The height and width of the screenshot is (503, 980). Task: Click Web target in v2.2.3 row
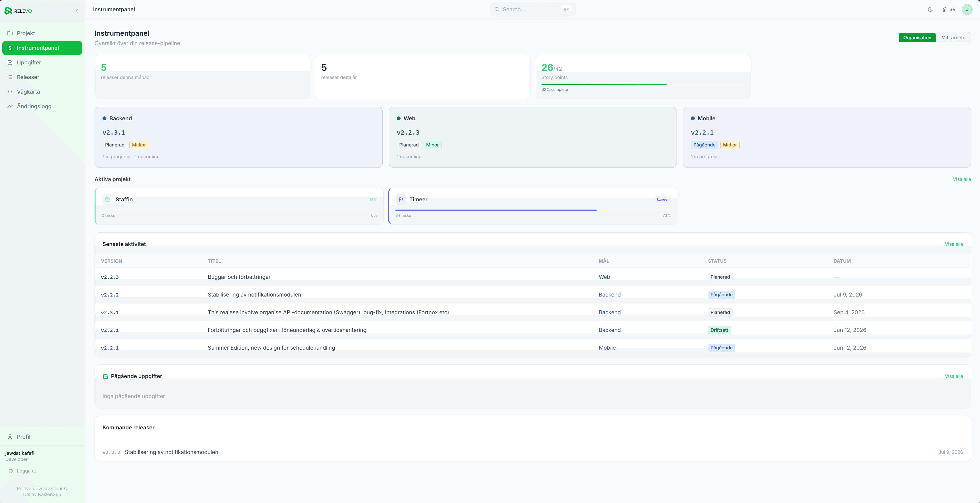point(604,277)
